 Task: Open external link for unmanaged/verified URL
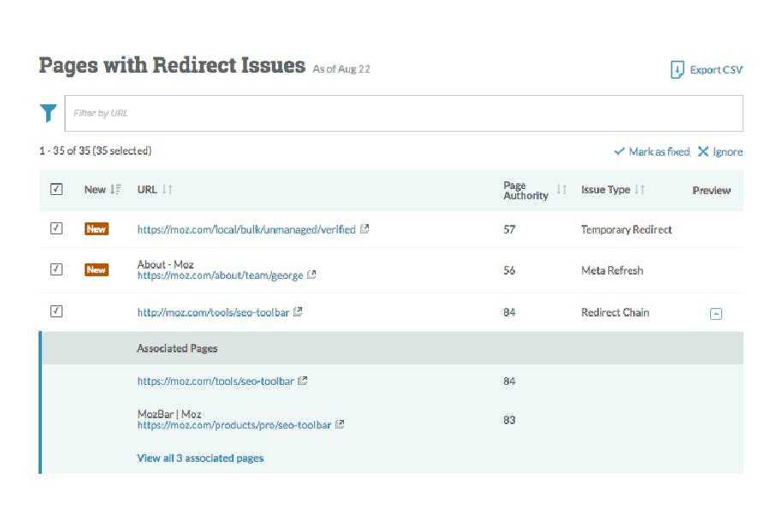click(x=364, y=228)
